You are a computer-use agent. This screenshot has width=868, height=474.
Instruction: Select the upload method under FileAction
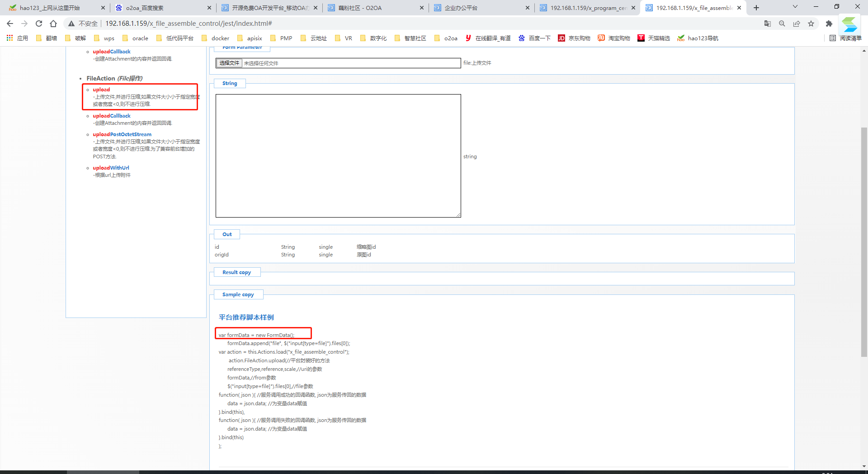[x=101, y=90]
